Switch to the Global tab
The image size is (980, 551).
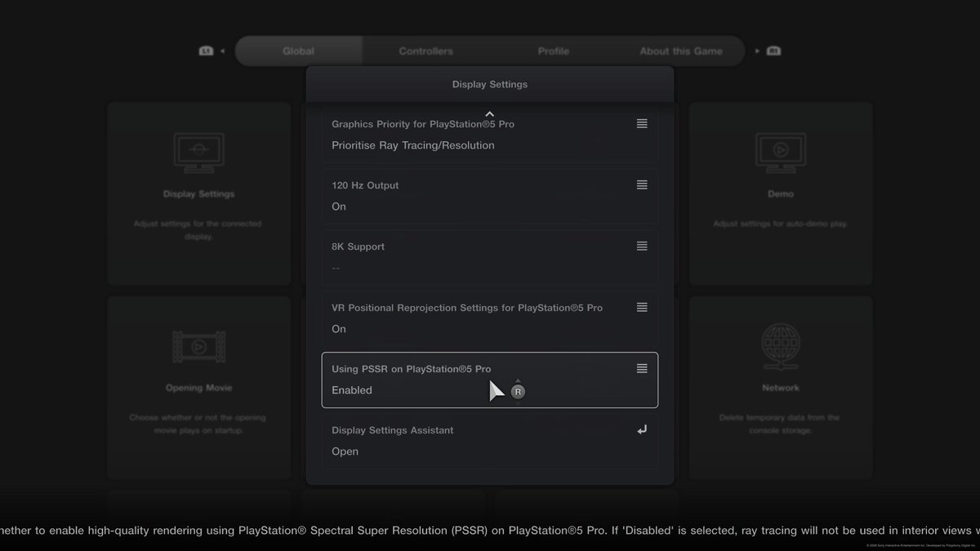click(x=298, y=51)
